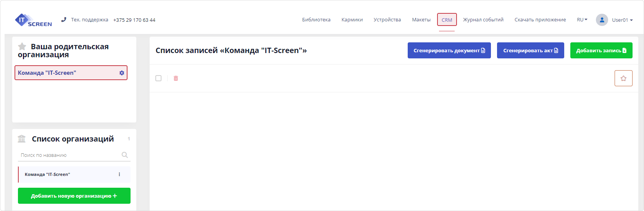Click Скачать приложение link

point(540,20)
